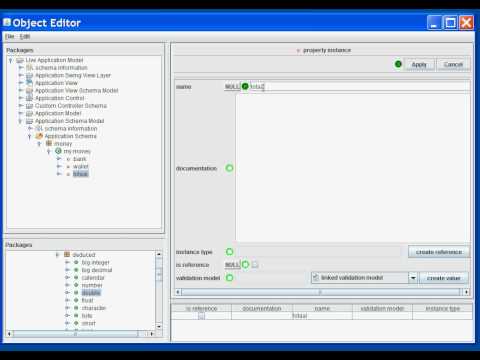Expand the deduced package in lower tree
This screenshot has height=360, width=480.
click(x=57, y=255)
